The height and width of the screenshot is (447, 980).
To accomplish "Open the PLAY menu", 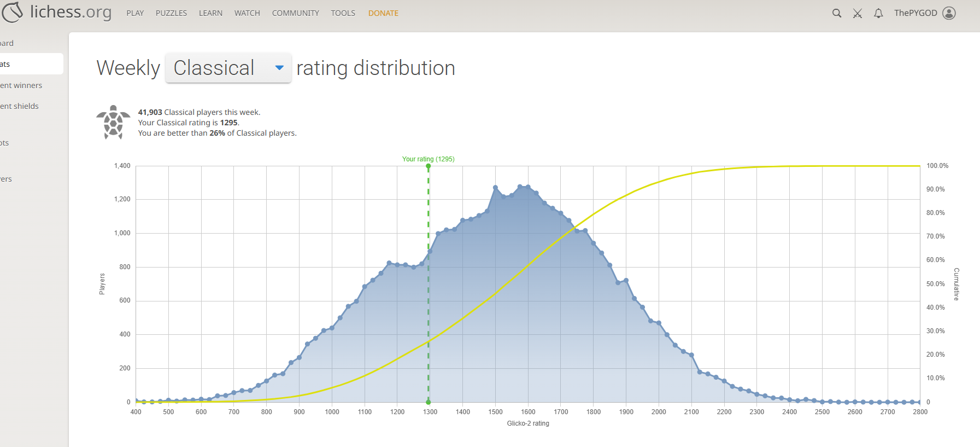I will (135, 13).
